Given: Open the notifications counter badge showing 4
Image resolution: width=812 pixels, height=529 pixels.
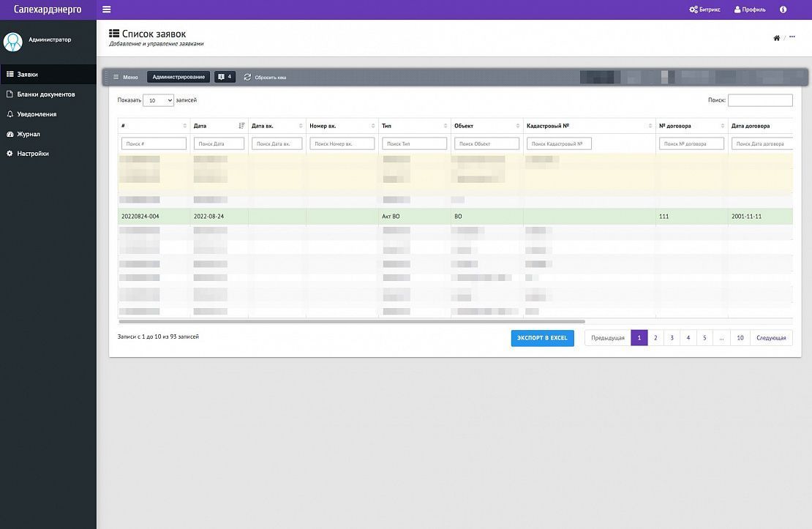Looking at the screenshot, I should click(x=225, y=77).
